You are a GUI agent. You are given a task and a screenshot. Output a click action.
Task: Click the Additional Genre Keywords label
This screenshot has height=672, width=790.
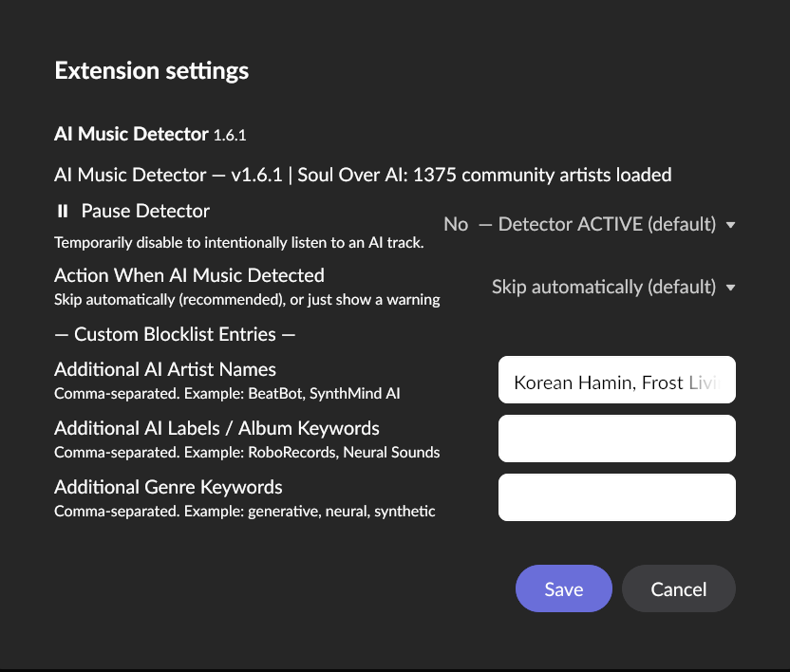click(168, 487)
